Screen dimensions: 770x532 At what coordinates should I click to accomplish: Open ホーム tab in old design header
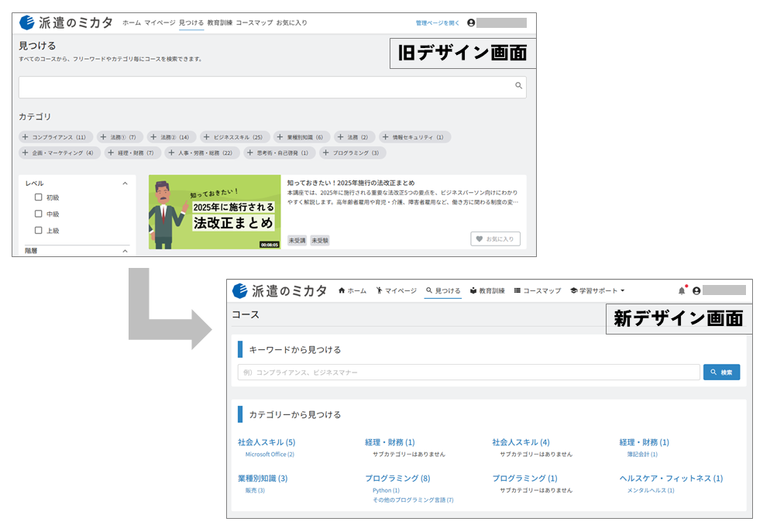click(x=132, y=22)
